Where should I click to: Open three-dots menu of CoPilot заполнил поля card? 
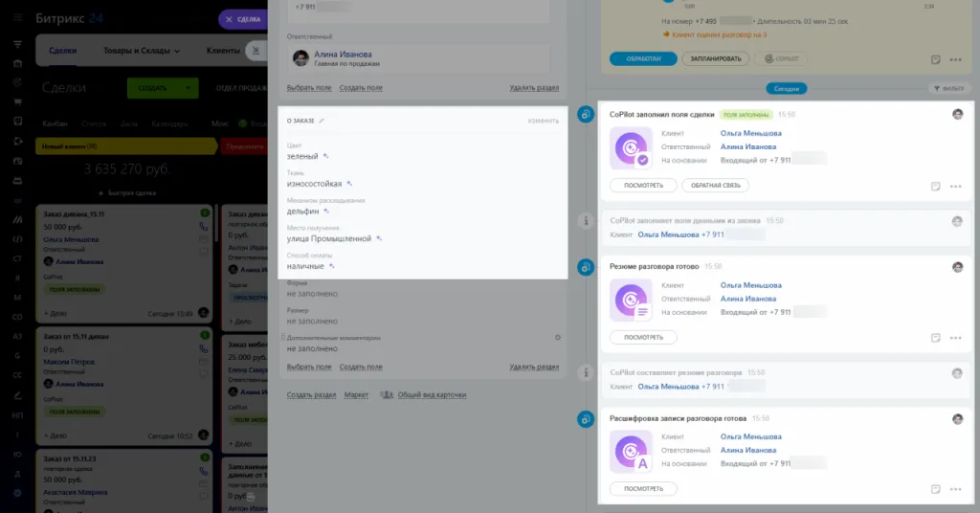pos(955,187)
